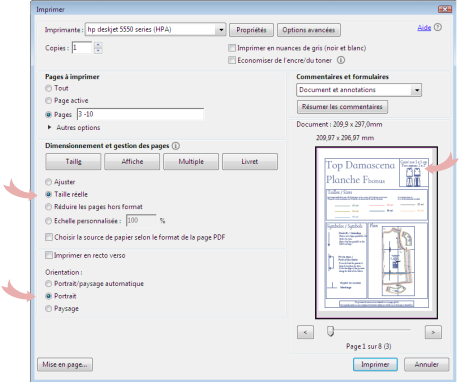Screen dimensions: 460x382
Task: Close the Imprimer dialog
Action: tap(445, 9)
